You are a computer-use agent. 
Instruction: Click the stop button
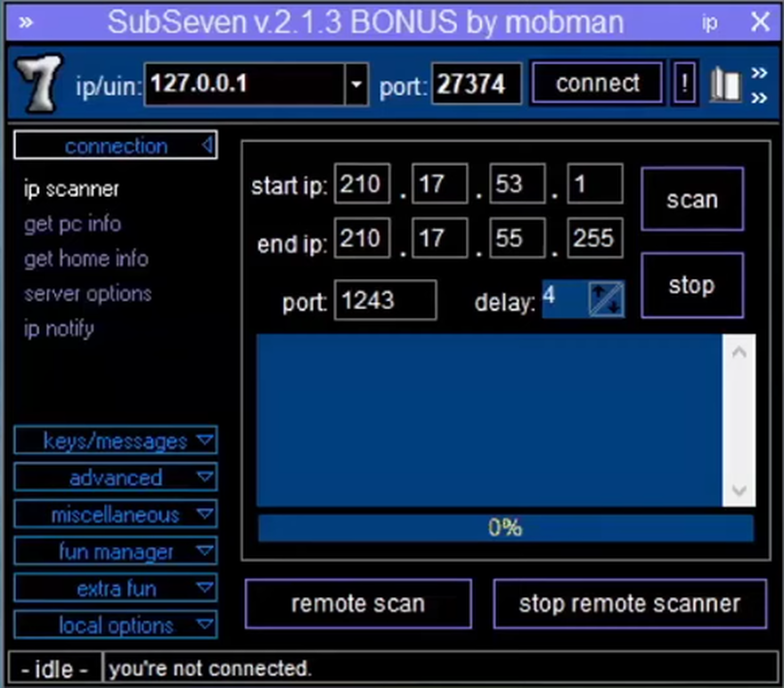(692, 285)
